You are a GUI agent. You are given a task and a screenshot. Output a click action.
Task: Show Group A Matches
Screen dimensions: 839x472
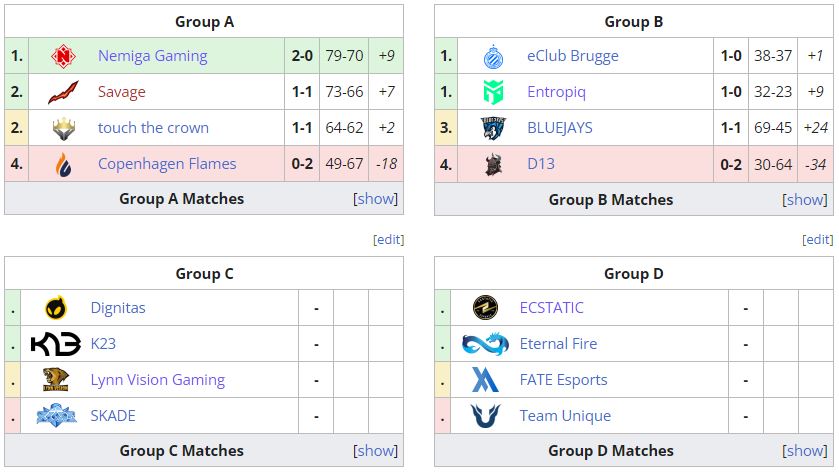pyautogui.click(x=376, y=199)
